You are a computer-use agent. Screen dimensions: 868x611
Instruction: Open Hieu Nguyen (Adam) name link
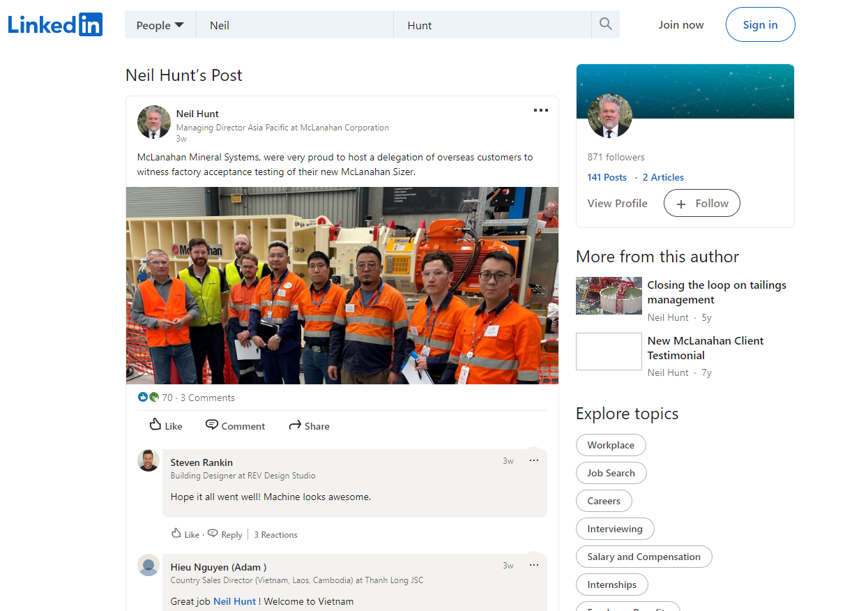click(218, 567)
